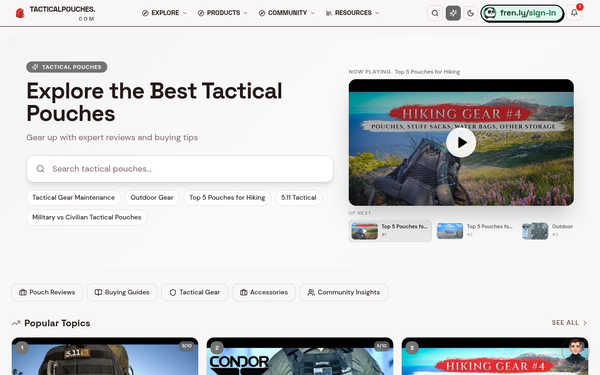Focus the Search tactical pouches field
Image resolution: width=600 pixels, height=375 pixels.
[x=180, y=169]
